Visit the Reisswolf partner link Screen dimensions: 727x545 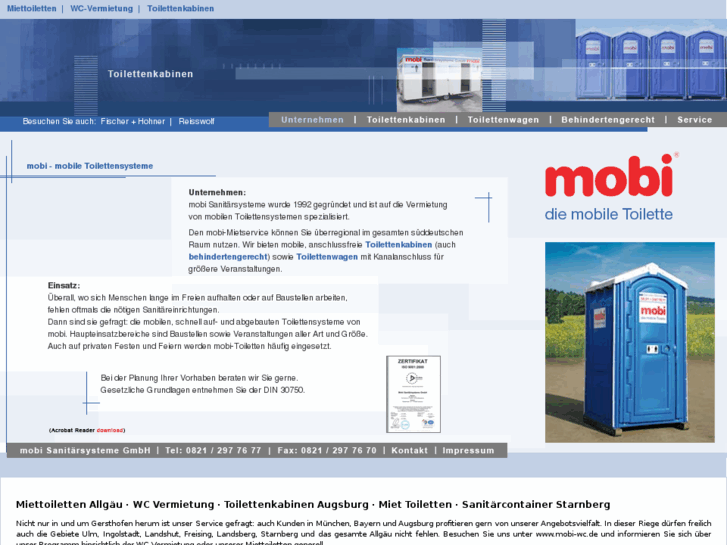196,122
